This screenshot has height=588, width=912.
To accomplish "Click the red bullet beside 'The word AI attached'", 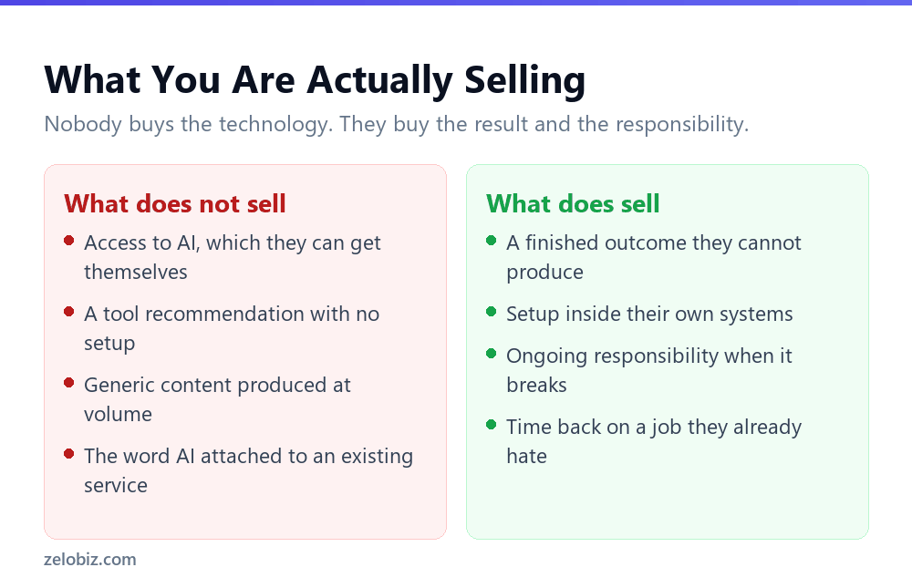I will point(68,454).
